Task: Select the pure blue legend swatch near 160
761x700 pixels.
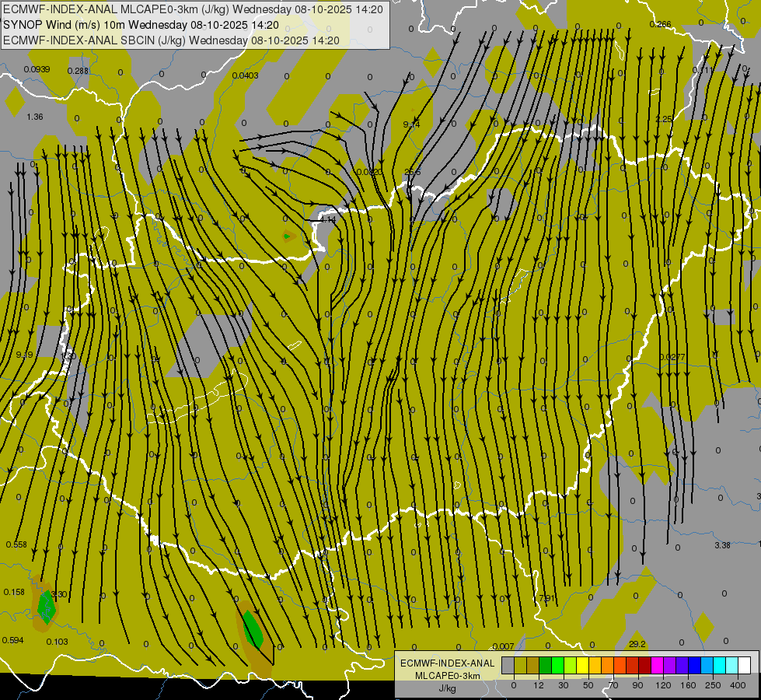Action: (694, 665)
